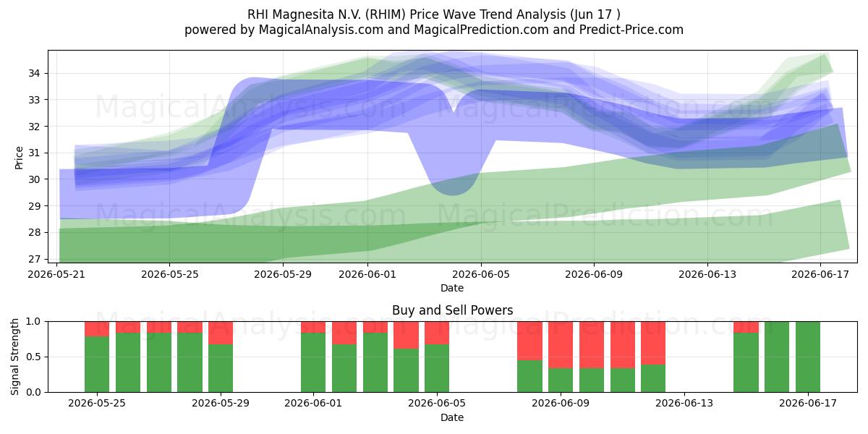This screenshot has width=868, height=434.
Task: Click price chart date tick 2026-05-25
Action: (169, 274)
